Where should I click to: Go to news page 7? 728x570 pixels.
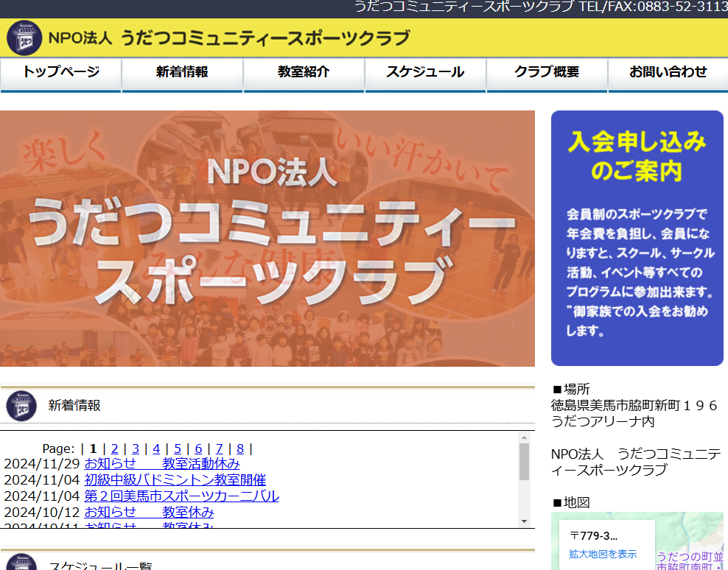click(219, 448)
